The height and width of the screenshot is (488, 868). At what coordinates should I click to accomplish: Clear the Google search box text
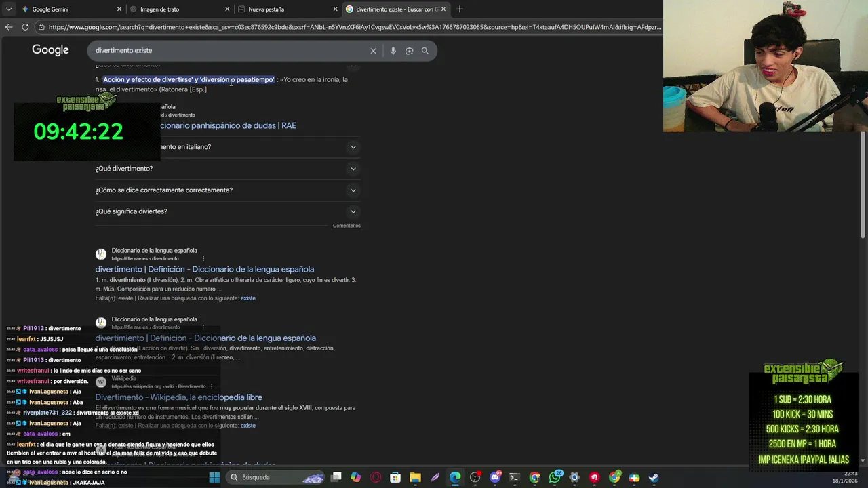(373, 51)
